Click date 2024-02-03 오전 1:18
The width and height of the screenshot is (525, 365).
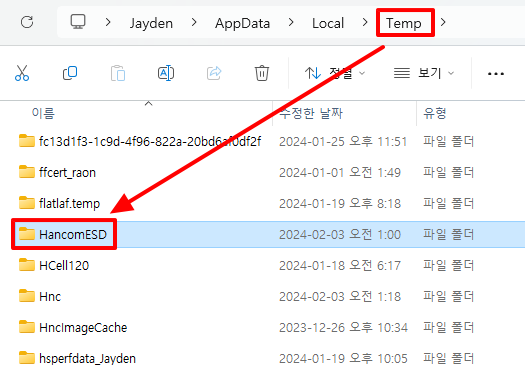[340, 297]
